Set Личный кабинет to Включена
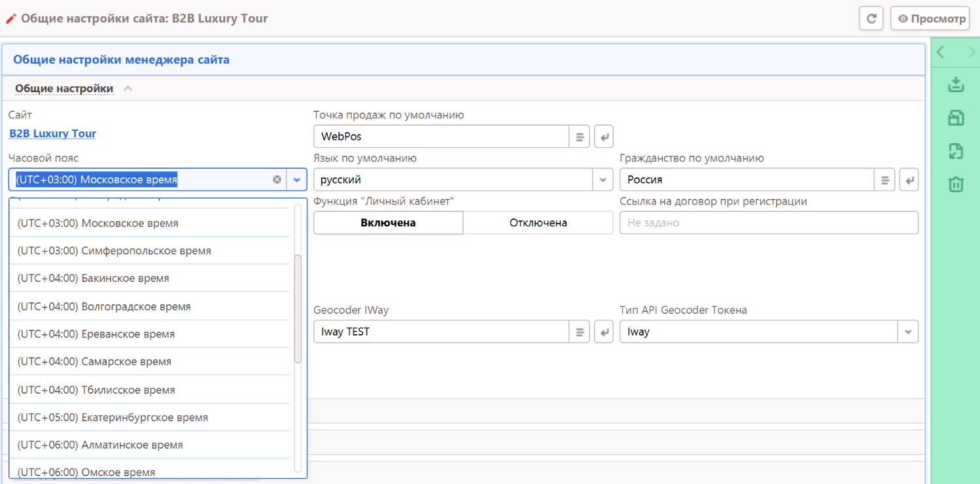This screenshot has width=980, height=484. pos(388,223)
